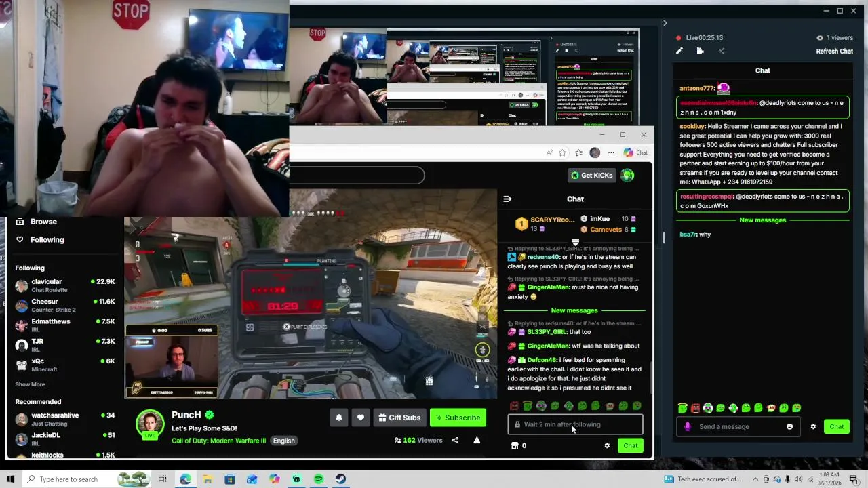The width and height of the screenshot is (868, 488).
Task: Open watchsarahlive recommended channel
Action: pos(65,419)
